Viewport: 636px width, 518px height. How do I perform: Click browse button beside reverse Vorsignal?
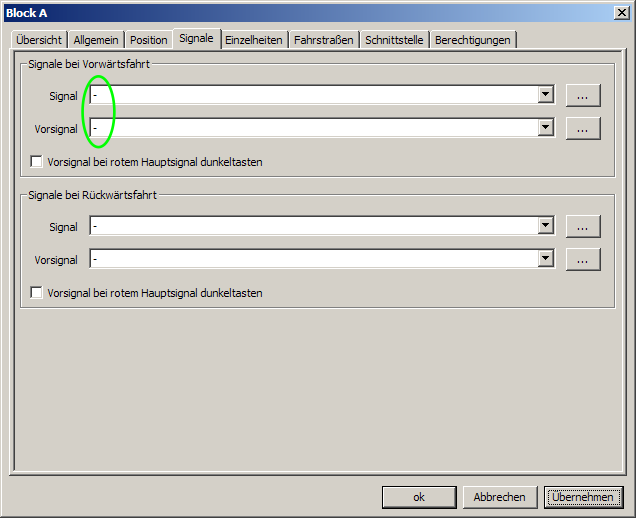583,259
